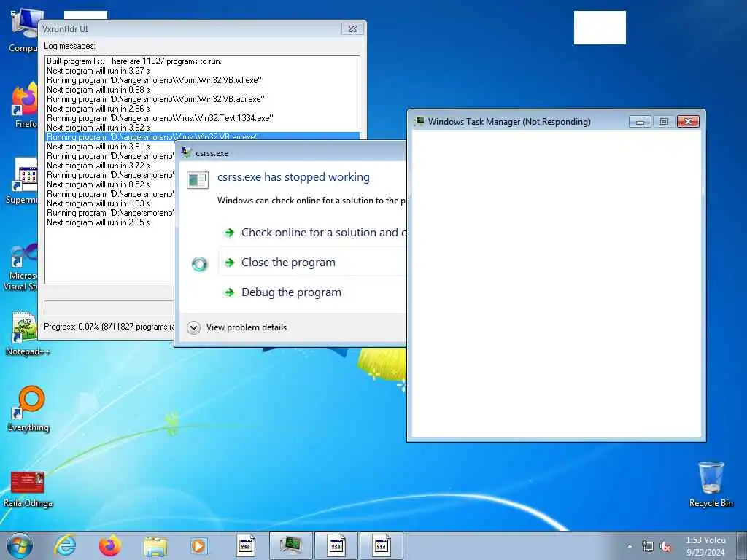Open the network tray icon

(648, 546)
